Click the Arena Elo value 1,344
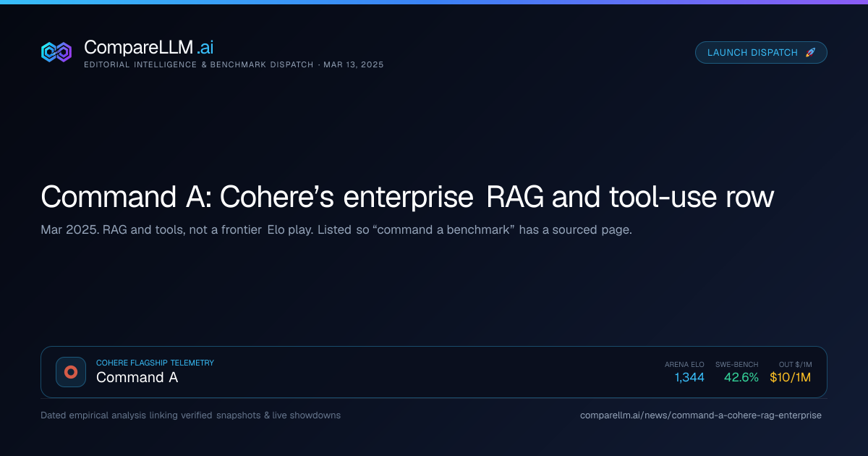868x456 pixels. (x=689, y=377)
